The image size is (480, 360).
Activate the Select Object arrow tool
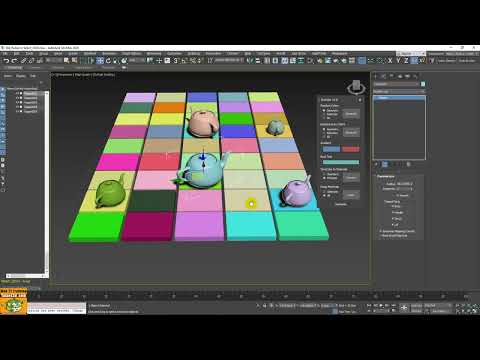(x=66, y=61)
